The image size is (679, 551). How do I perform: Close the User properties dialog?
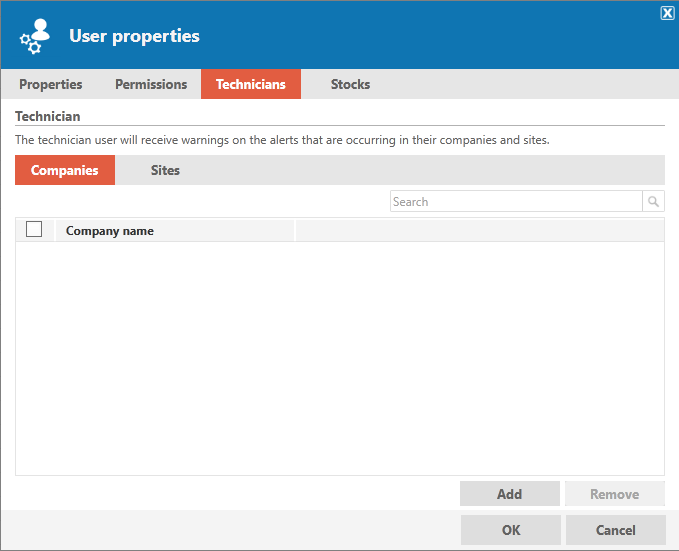(667, 13)
